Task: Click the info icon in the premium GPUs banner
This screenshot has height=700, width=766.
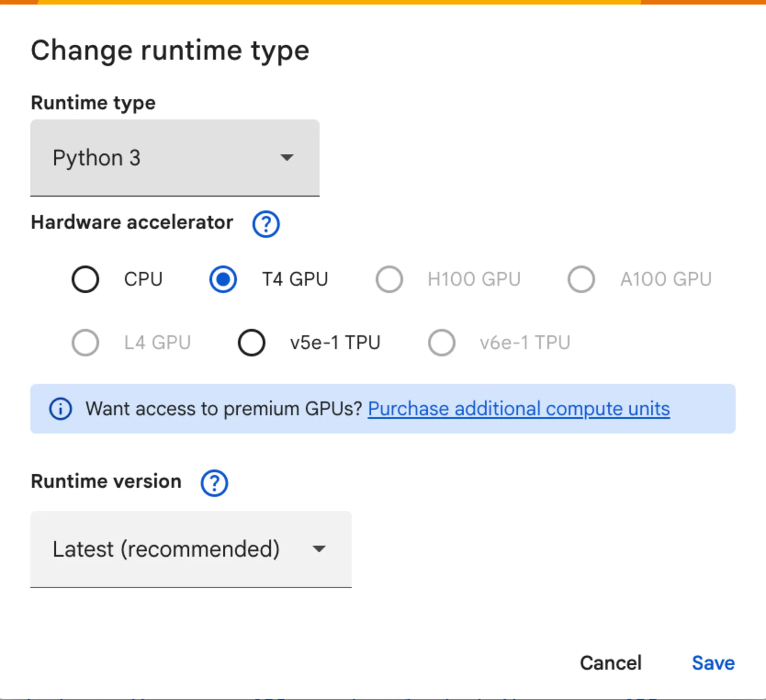Action: click(x=60, y=409)
